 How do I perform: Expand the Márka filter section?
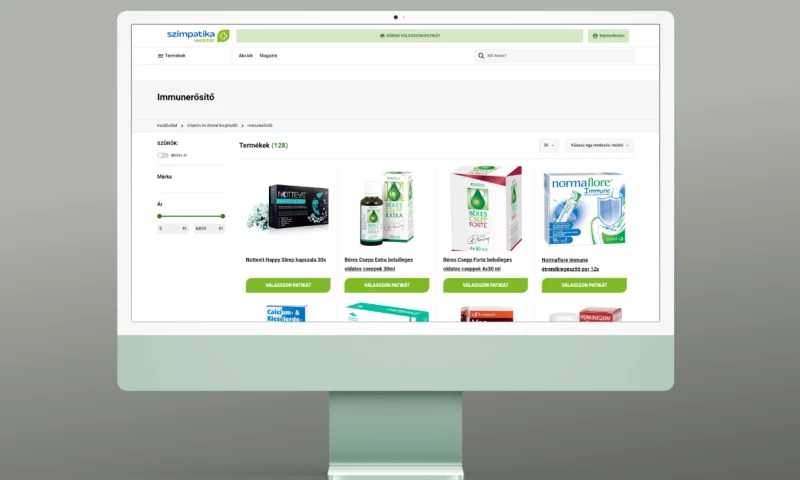point(164,176)
